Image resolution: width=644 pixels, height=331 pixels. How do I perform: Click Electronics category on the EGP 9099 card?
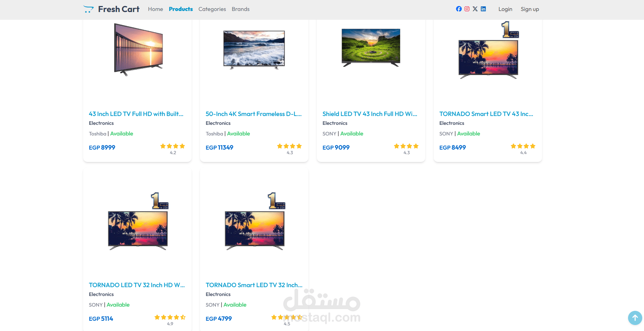coord(335,123)
